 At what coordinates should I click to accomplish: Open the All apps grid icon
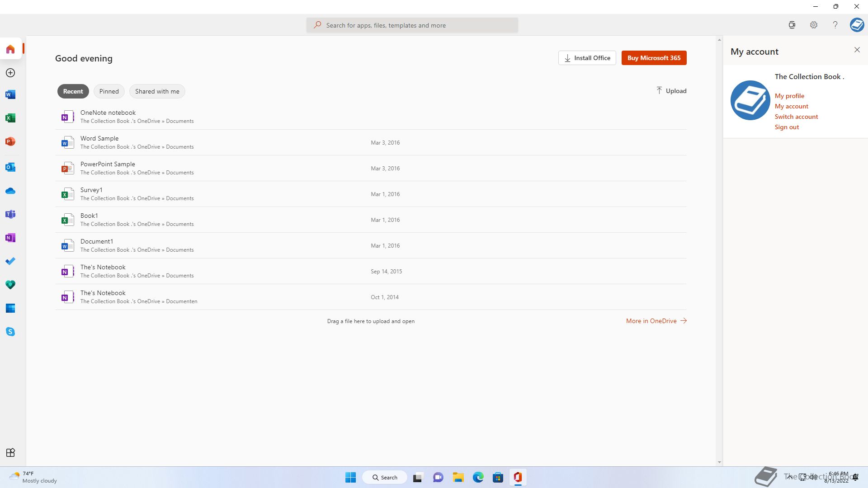point(10,452)
